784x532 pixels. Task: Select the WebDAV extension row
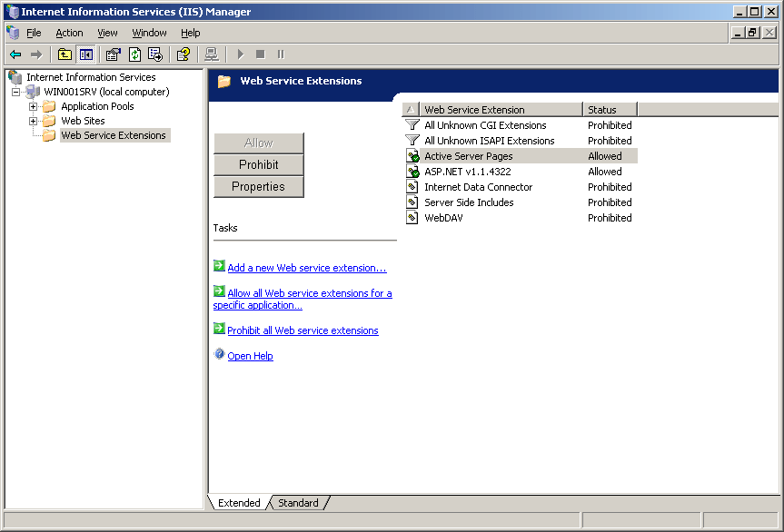443,218
